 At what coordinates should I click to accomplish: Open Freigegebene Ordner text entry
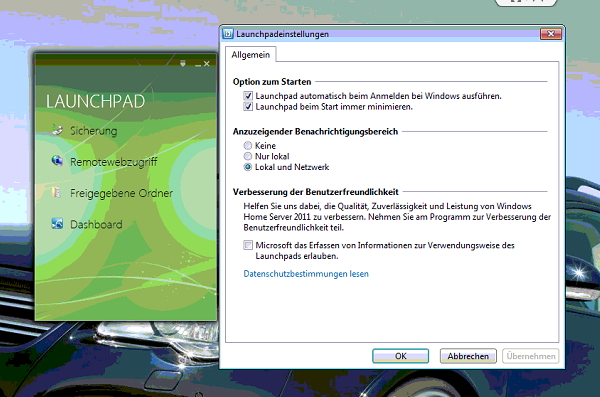[121, 193]
